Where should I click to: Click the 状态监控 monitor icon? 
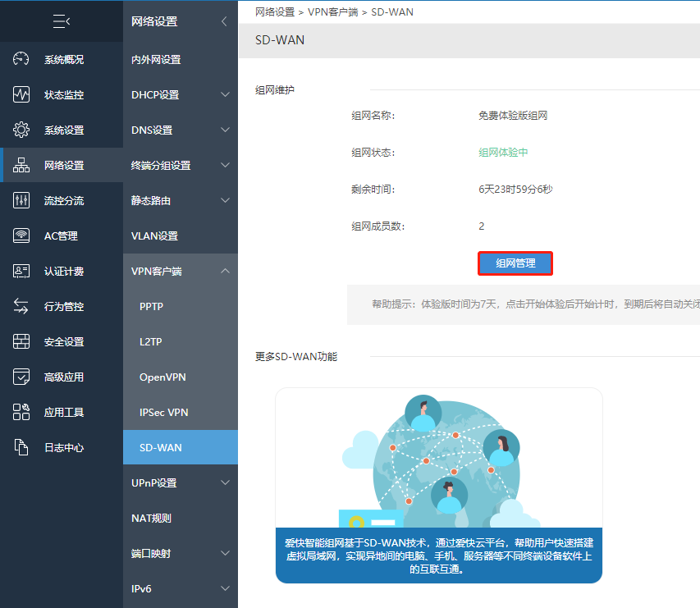tap(21, 94)
